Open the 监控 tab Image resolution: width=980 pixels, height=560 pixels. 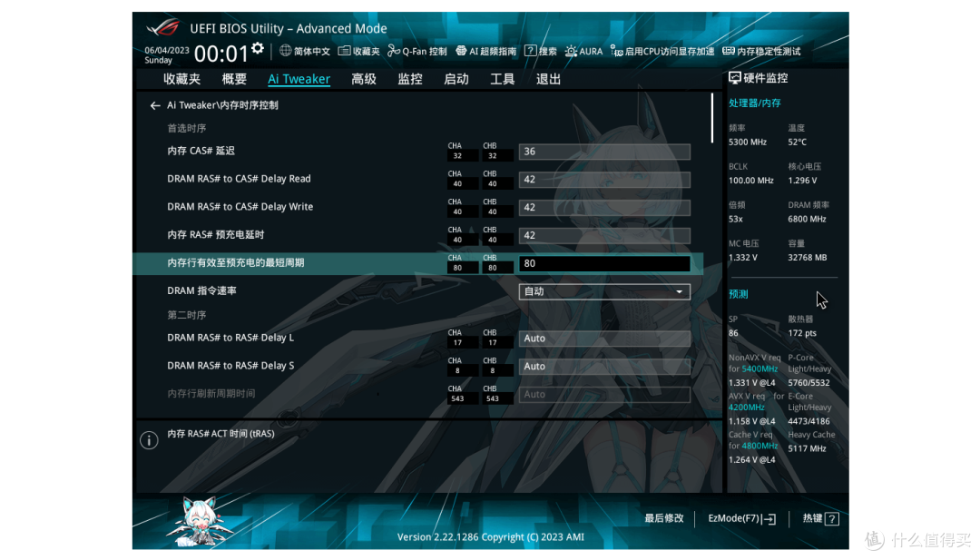pyautogui.click(x=410, y=79)
